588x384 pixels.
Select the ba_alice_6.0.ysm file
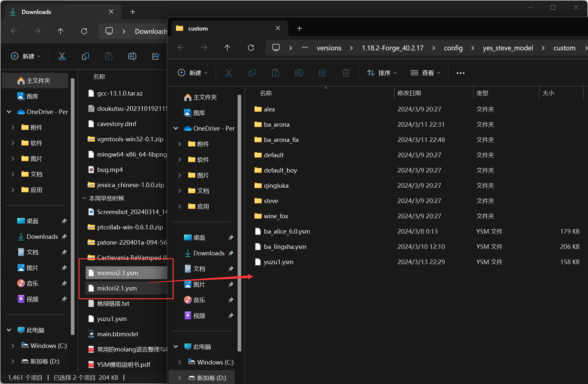pyautogui.click(x=287, y=231)
